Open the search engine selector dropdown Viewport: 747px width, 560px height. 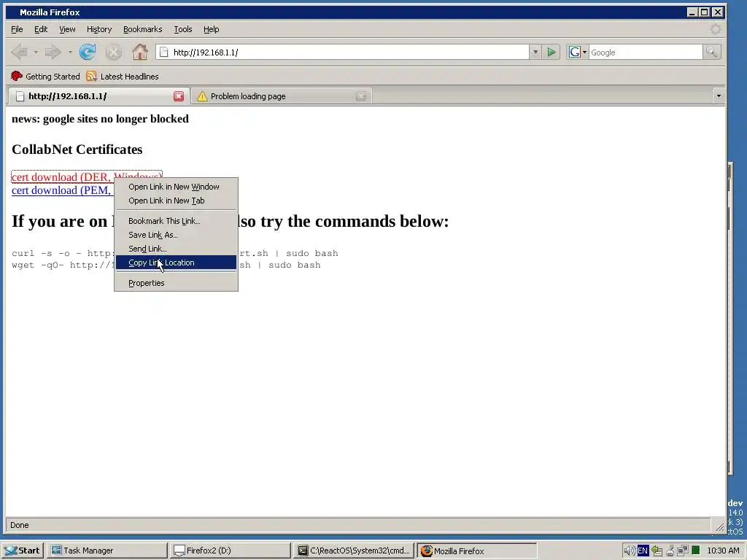pos(578,52)
